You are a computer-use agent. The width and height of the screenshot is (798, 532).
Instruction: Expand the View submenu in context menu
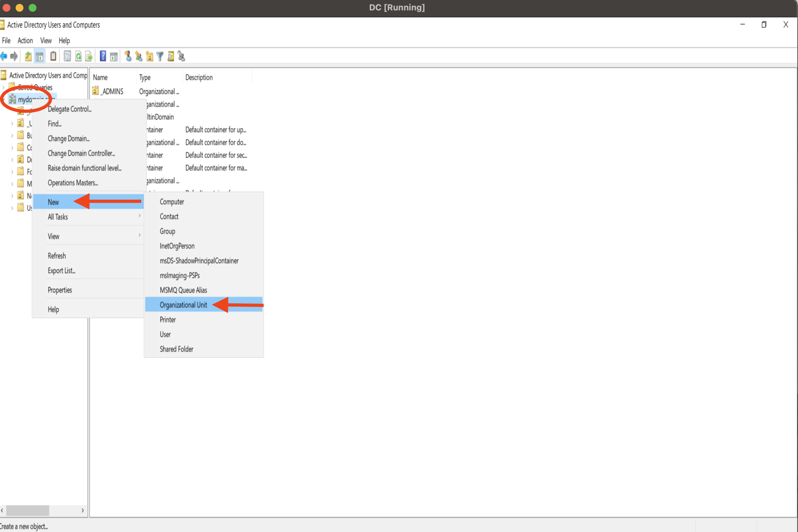point(88,236)
